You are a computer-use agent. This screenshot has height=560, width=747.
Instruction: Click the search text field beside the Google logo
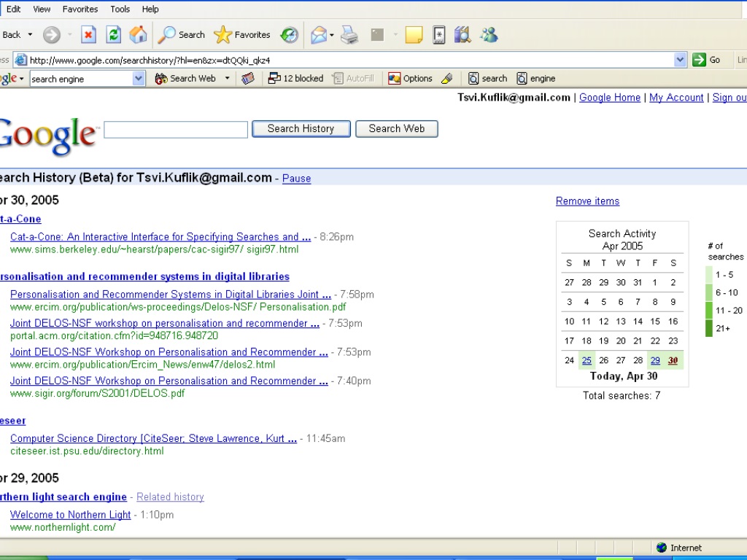[176, 130]
